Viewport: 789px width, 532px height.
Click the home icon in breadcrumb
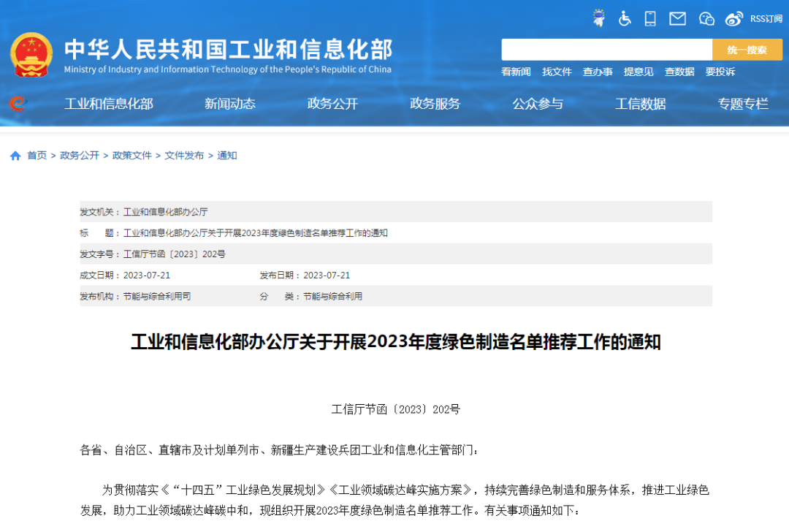coord(15,156)
